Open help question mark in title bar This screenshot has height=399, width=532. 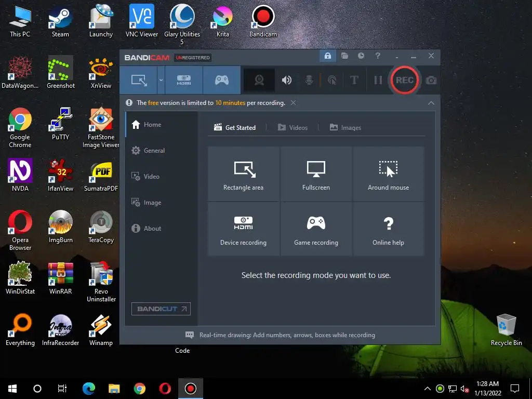coord(378,56)
